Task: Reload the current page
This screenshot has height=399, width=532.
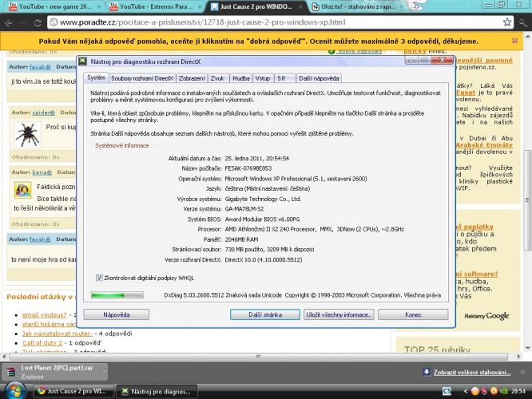Action: pyautogui.click(x=38, y=22)
